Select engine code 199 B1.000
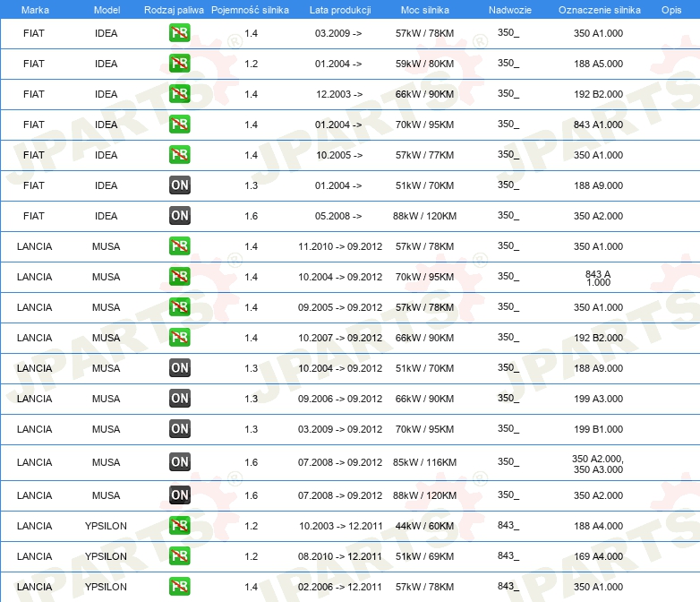Image resolution: width=700 pixels, height=602 pixels. point(598,428)
